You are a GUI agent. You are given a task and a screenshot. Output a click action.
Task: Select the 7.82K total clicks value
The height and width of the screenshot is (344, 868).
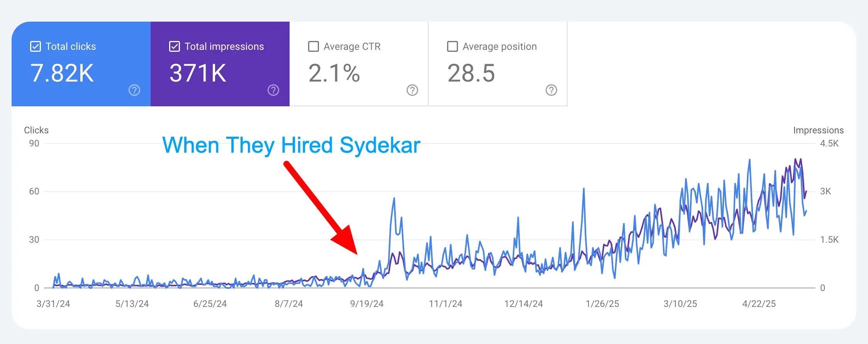62,73
